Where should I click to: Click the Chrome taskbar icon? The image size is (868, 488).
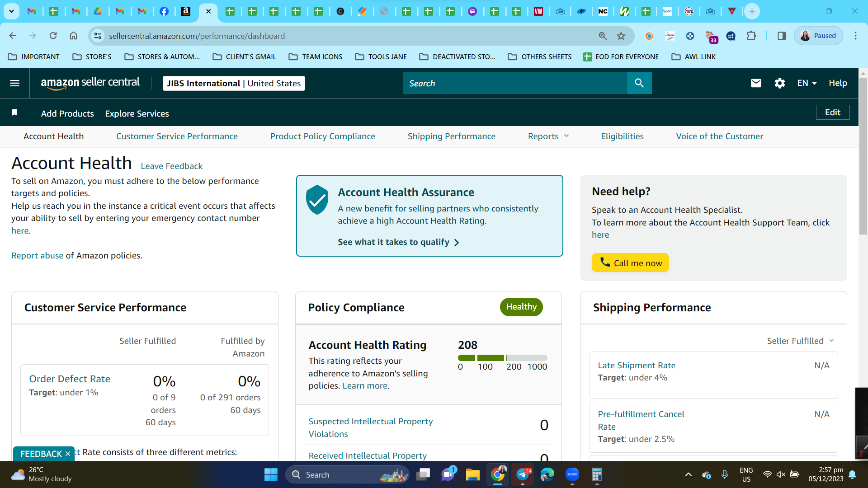pyautogui.click(x=498, y=474)
